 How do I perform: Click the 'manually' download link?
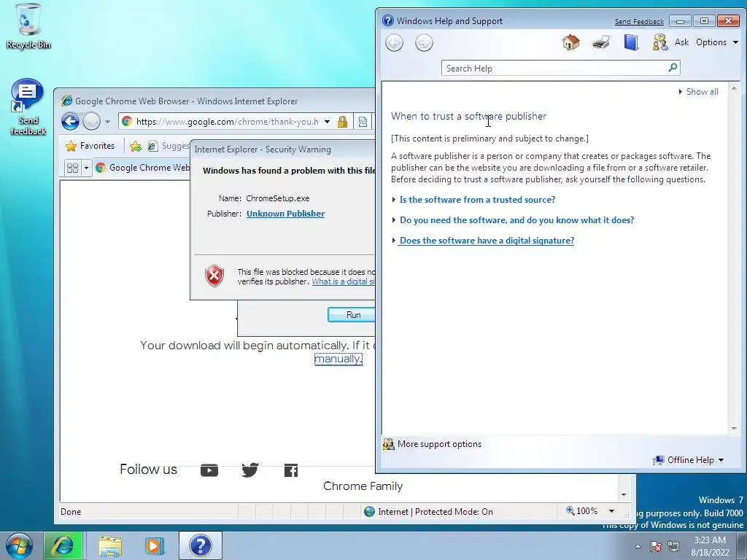click(338, 359)
